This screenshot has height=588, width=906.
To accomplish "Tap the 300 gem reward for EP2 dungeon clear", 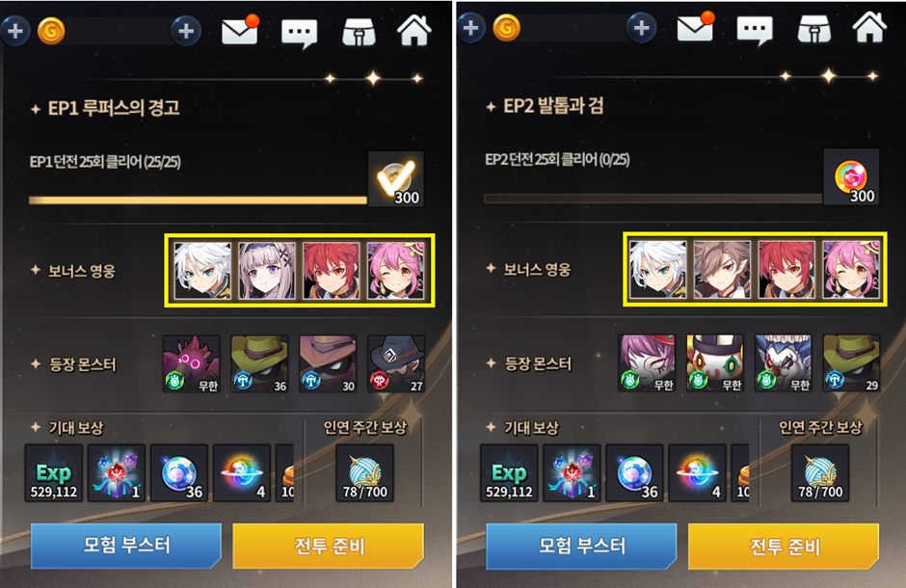I will click(x=851, y=176).
